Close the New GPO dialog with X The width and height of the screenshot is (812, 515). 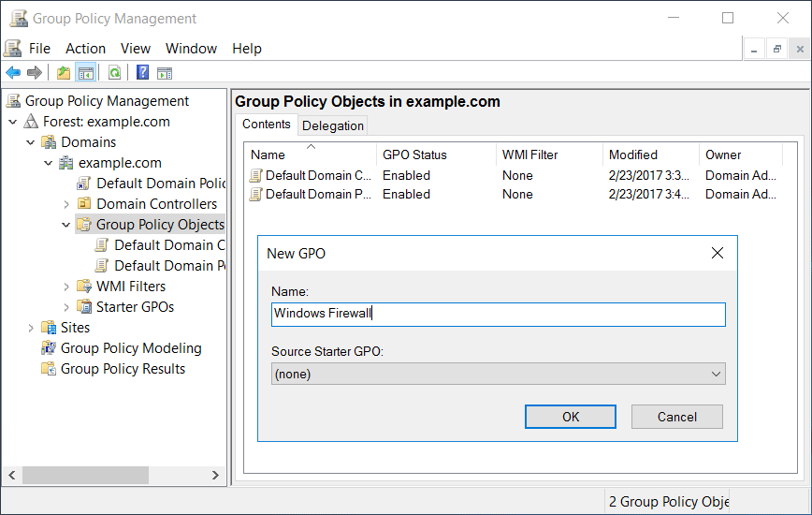coord(718,253)
